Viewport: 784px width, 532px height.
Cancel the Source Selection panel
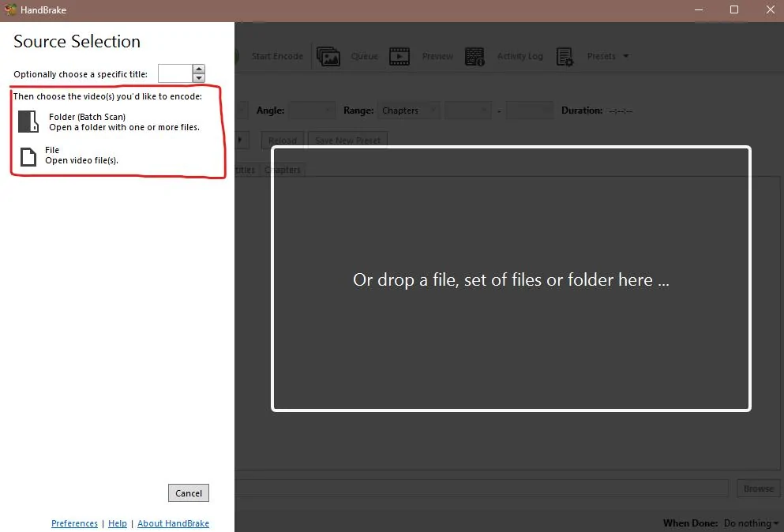(189, 493)
